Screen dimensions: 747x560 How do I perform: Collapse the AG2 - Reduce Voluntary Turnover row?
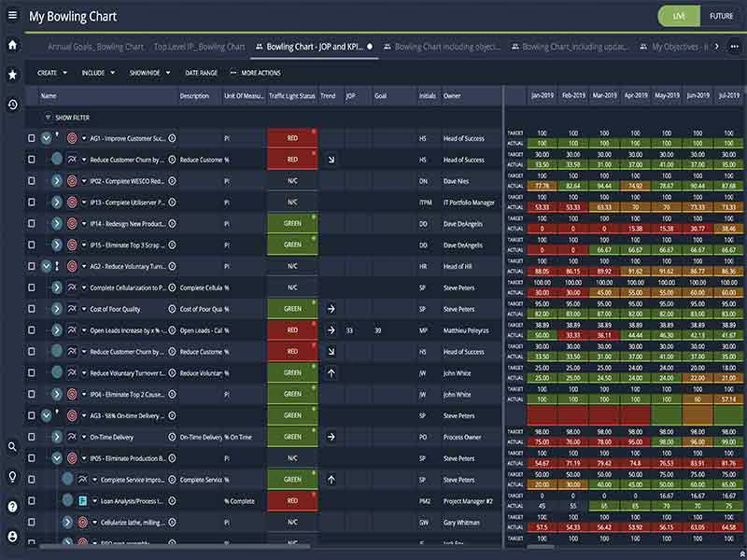(x=46, y=266)
